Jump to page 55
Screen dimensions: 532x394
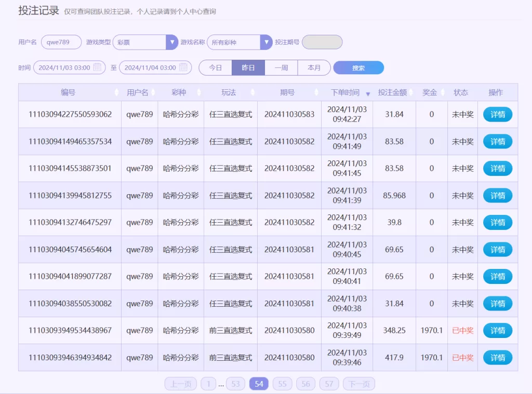tap(282, 384)
